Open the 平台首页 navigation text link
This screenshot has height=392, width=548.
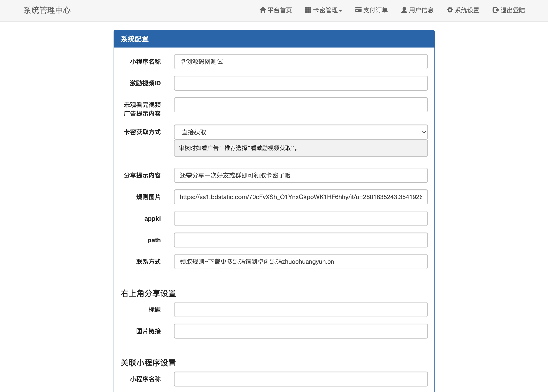(x=280, y=10)
